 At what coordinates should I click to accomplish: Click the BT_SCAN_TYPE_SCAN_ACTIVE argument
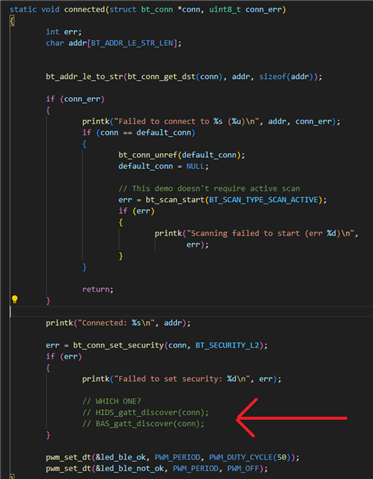pyautogui.click(x=263, y=200)
